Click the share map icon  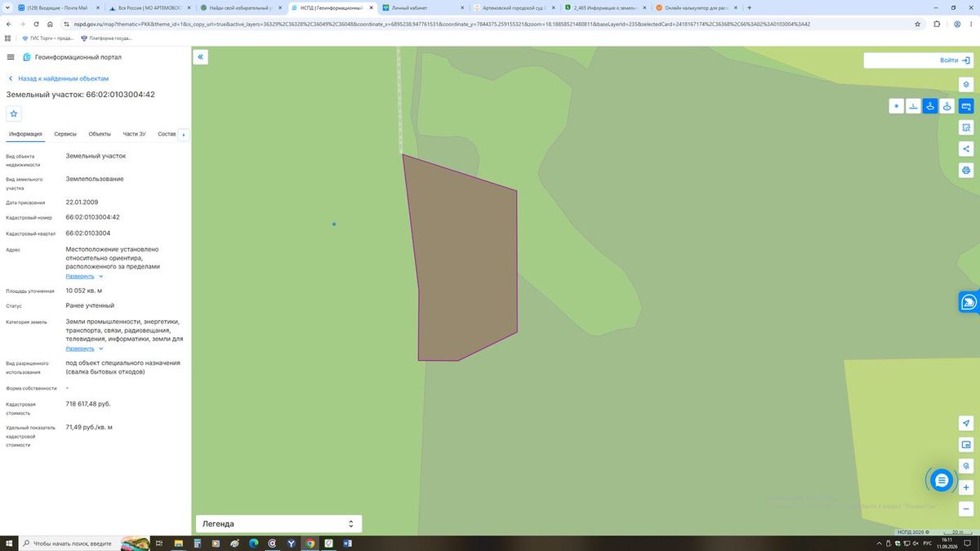tap(966, 149)
